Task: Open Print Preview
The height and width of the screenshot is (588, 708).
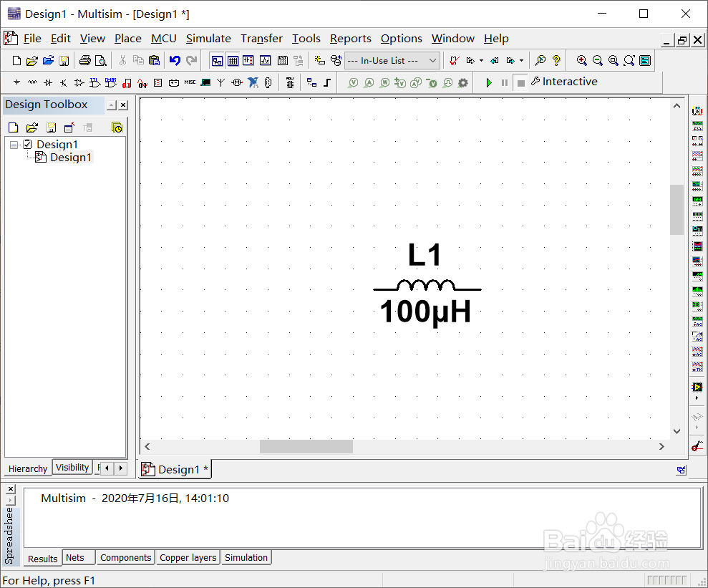Action: pos(101,60)
